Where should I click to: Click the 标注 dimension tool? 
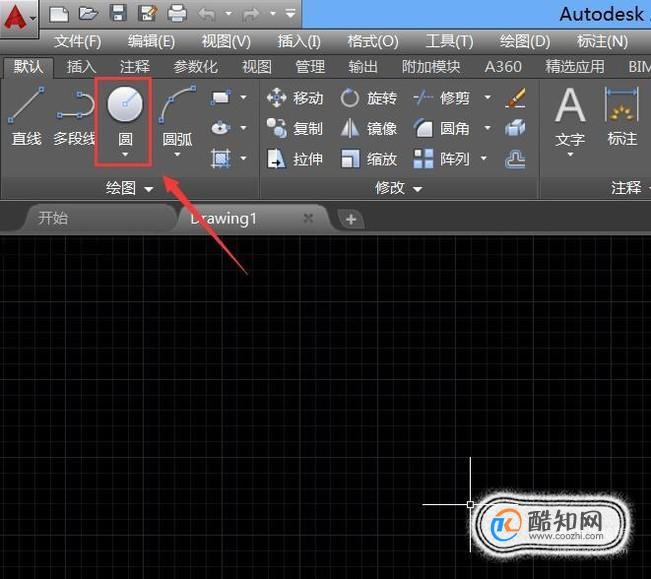[622, 117]
